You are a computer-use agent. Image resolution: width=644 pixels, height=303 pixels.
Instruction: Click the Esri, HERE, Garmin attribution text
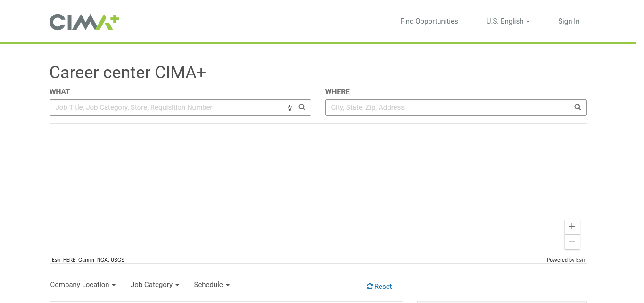88,260
